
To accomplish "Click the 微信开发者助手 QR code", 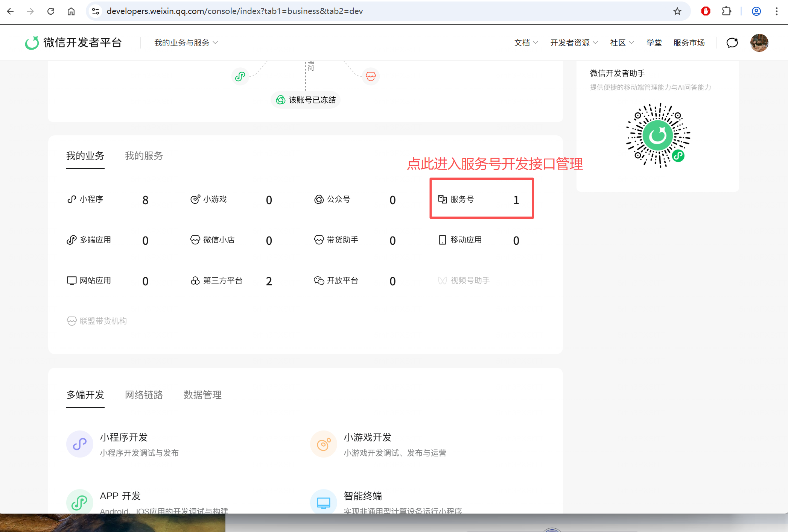I will pyautogui.click(x=658, y=135).
